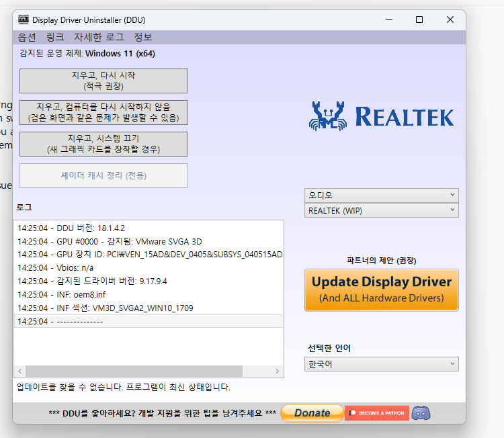
Task: Click the 선택한 언어 label
Action: 329,348
